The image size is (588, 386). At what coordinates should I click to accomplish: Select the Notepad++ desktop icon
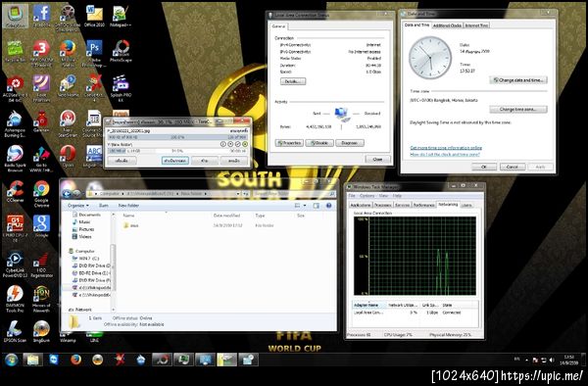(121, 16)
